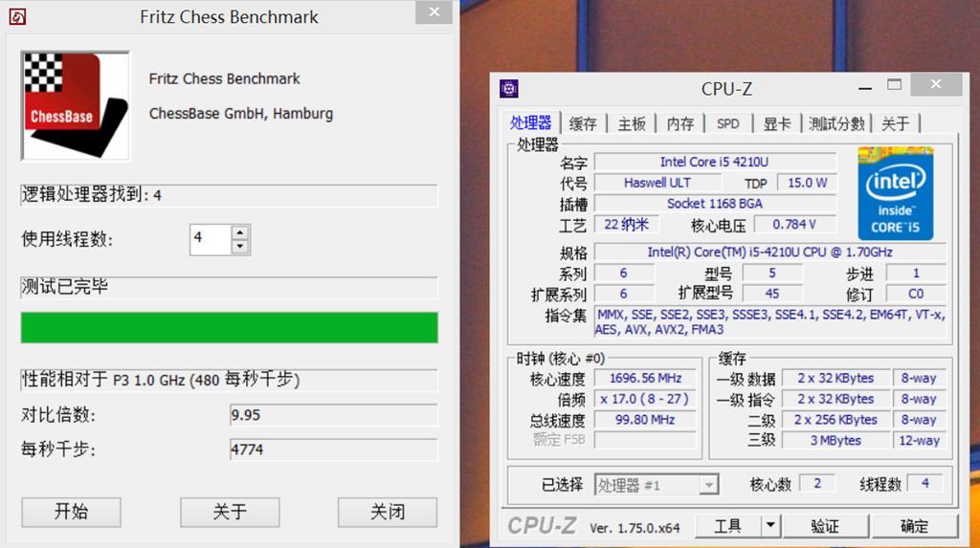
Task: Open the 关于 button in Fritz Benchmark
Action: pos(230,512)
